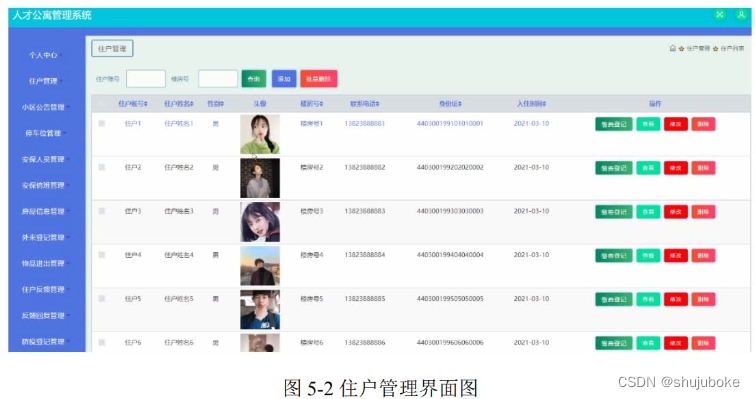Click the dark green button in 住户5 row
Image resolution: width=755 pixels, height=399 pixels.
[x=613, y=299]
